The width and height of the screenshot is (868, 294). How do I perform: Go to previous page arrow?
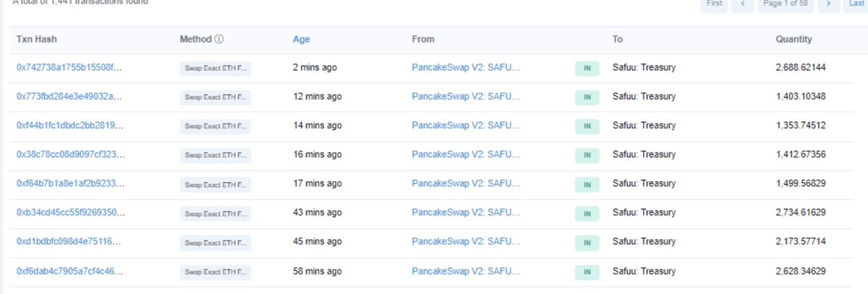click(742, 4)
